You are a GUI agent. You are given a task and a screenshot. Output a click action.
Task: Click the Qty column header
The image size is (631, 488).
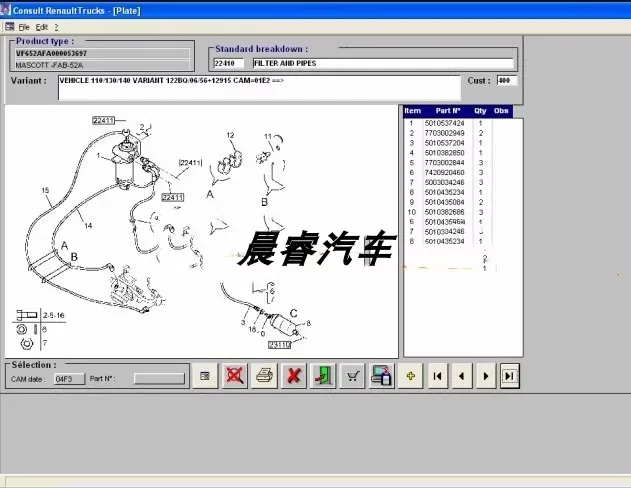click(x=480, y=111)
